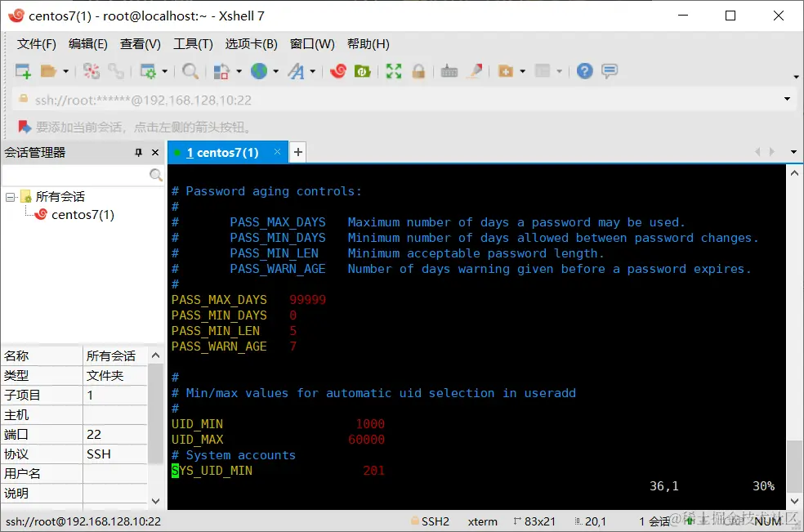This screenshot has height=532, width=804.
Task: Open the 窗口(W) menu
Action: point(312,44)
